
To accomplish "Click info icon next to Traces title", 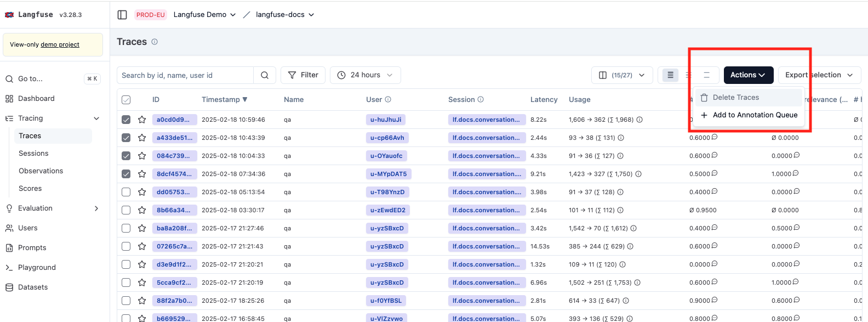I will [x=155, y=42].
